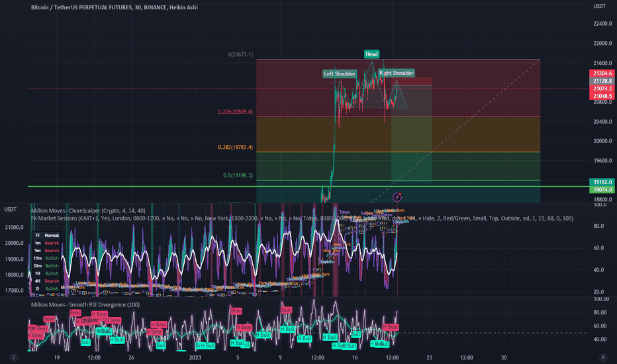This screenshot has height=364, width=617.
Task: Click the 15m Bullish row in timeframe table
Action: 46,258
